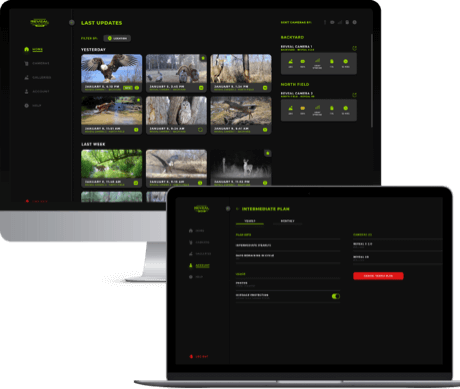Go back using arrow beside Intermediate Plan

(237, 209)
